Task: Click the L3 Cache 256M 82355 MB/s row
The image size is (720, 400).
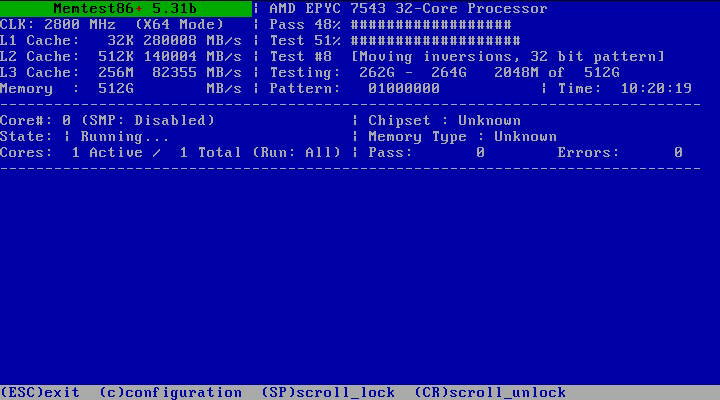Action: coord(121,73)
